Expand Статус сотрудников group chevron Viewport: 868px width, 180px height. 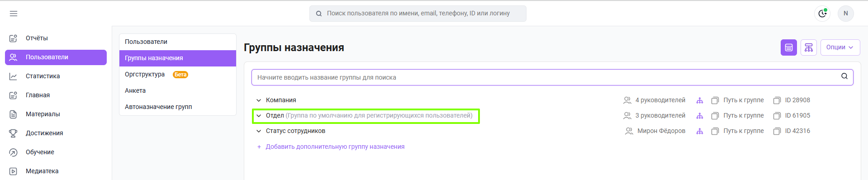coord(259,131)
